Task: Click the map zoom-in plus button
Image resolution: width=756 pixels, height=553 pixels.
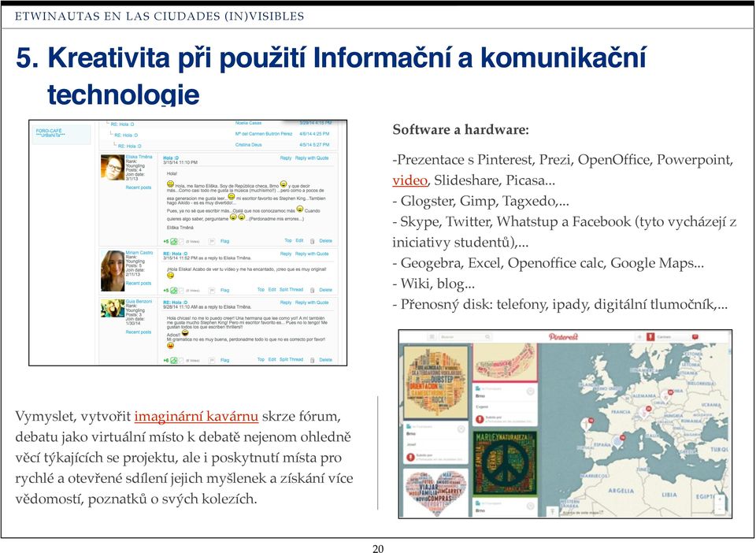Action: tap(721, 499)
